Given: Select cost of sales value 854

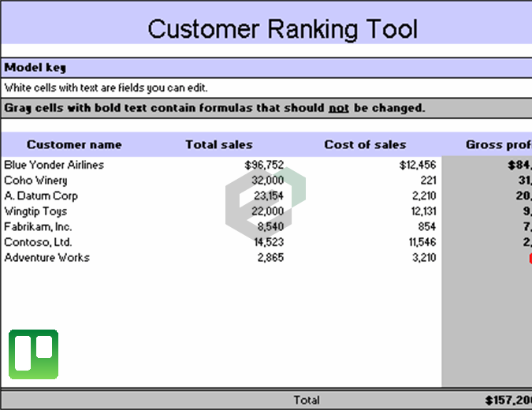Looking at the screenshot, I should pyautogui.click(x=427, y=227).
